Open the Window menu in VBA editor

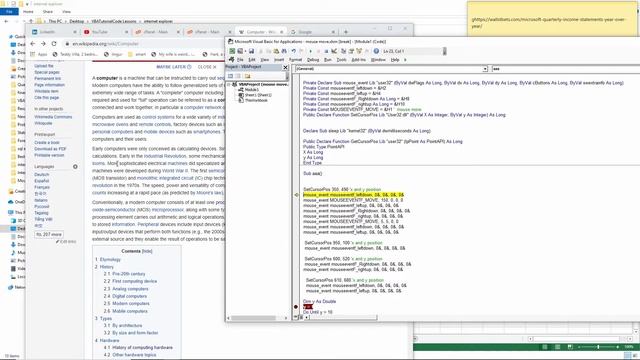[378, 60]
